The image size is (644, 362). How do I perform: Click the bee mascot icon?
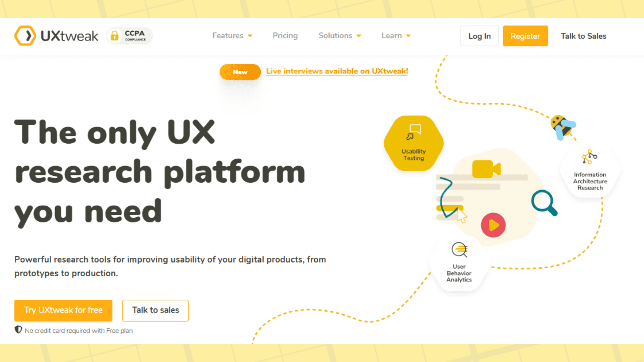tap(563, 127)
